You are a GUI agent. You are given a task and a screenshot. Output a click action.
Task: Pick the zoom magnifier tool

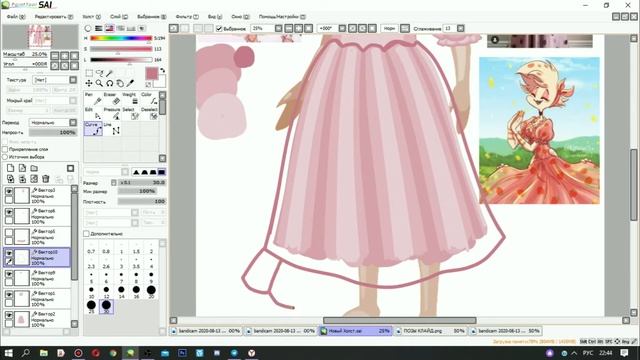coord(99,83)
